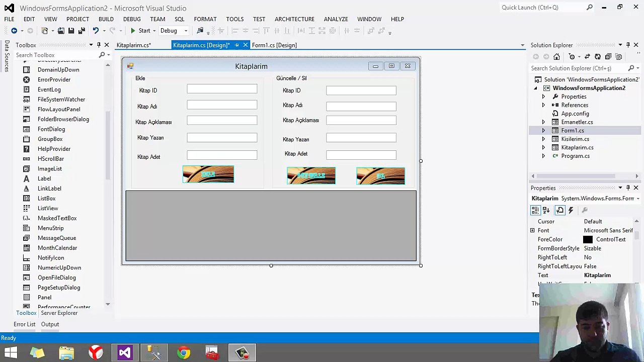Close the Kitaplarim.cs [Design] tab

pos(246,45)
